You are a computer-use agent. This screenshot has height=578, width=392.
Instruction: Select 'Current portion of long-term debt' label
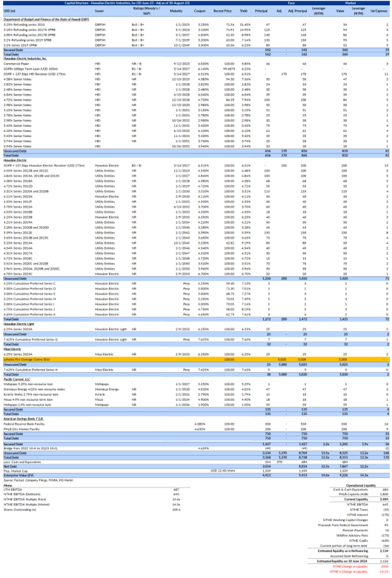pyautogui.click(x=344, y=545)
